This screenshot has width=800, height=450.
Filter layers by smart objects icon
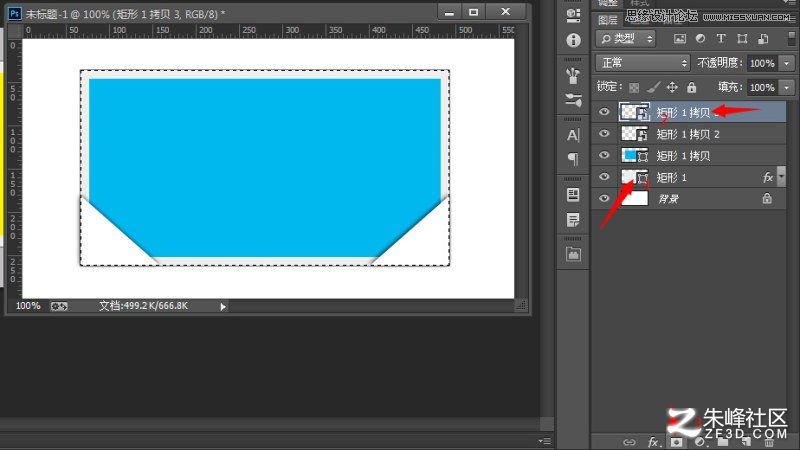point(763,39)
